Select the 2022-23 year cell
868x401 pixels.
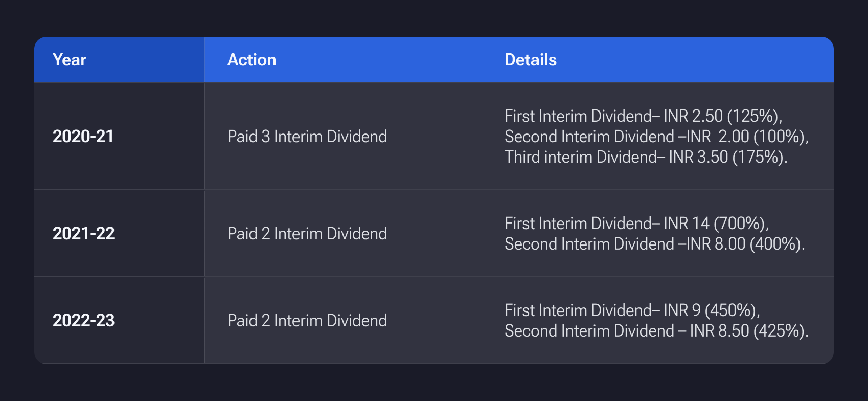pyautogui.click(x=84, y=321)
